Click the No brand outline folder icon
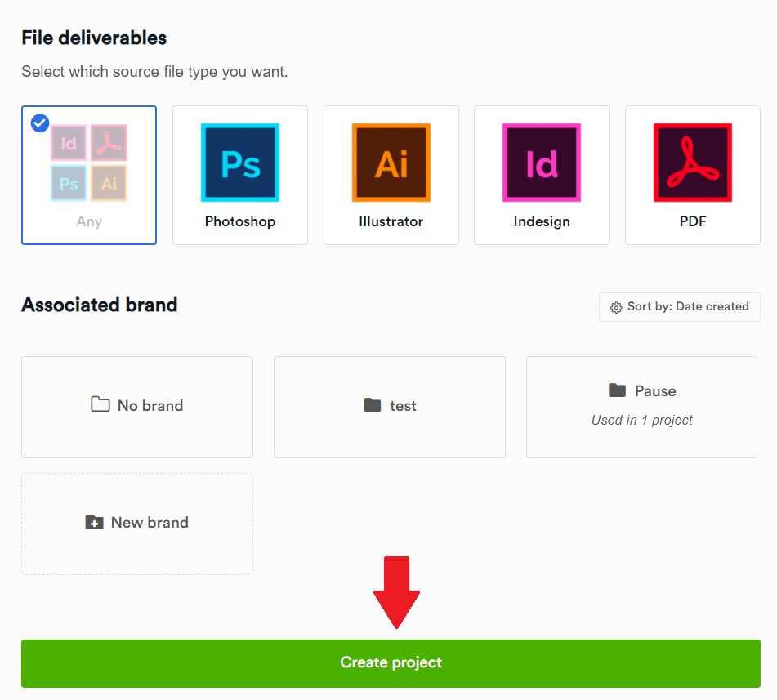777x700 pixels. coord(100,404)
